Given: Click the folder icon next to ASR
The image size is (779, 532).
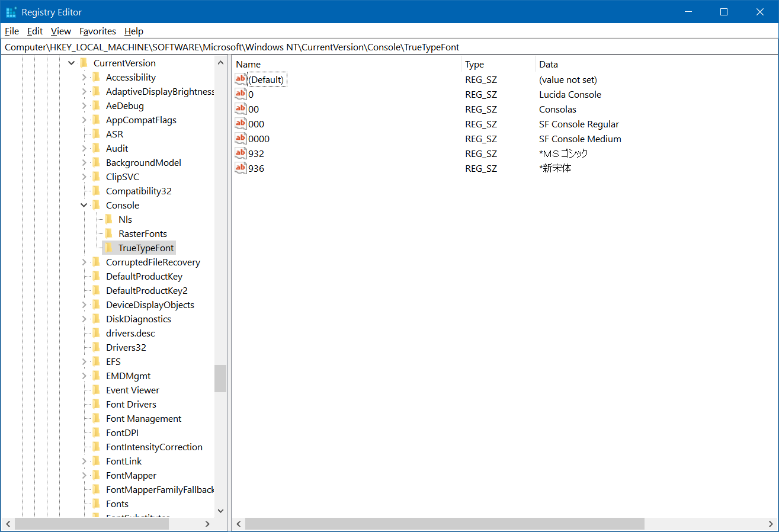Looking at the screenshot, I should (96, 134).
